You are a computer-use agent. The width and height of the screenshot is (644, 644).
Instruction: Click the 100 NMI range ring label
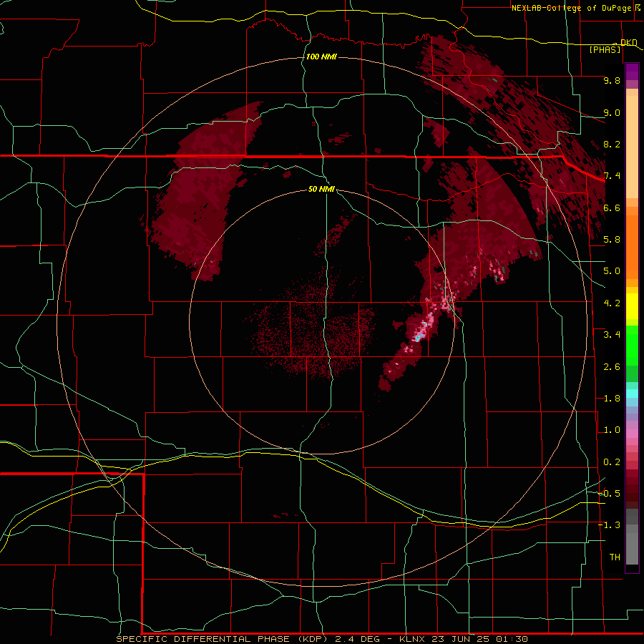[x=321, y=57]
